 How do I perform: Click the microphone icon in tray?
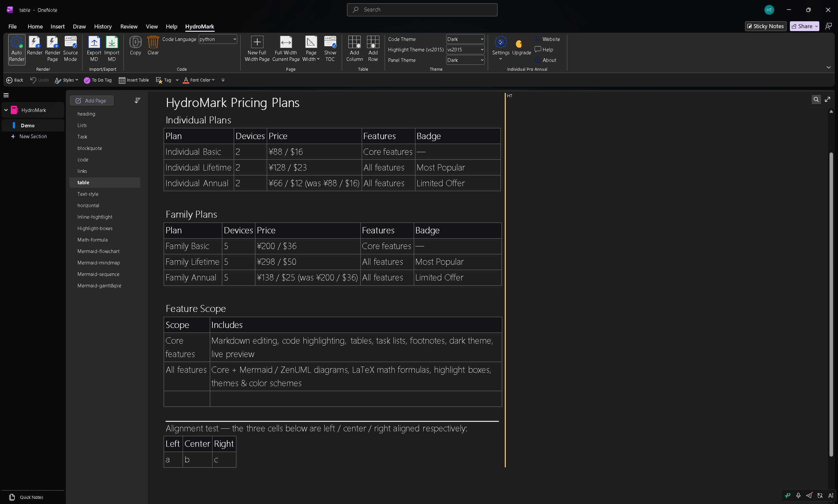798,495
